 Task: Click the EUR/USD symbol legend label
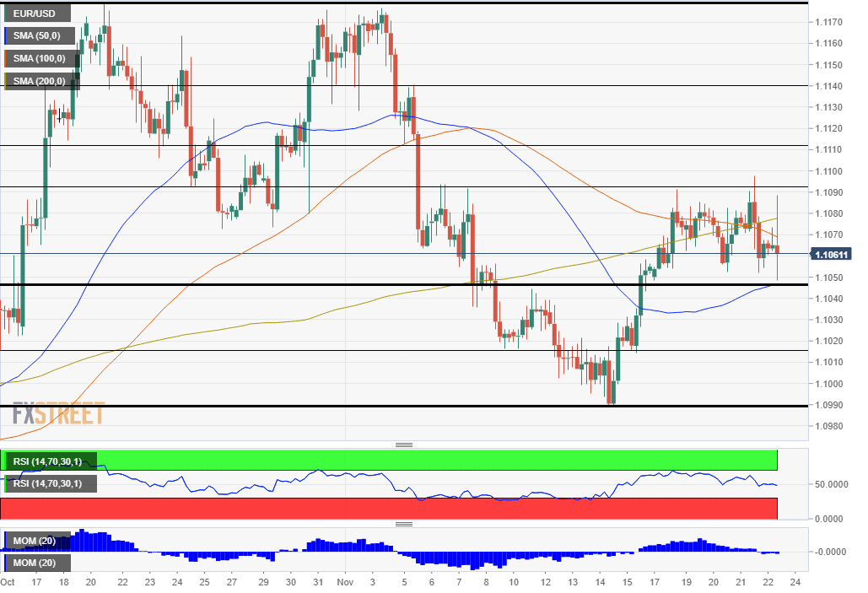[x=35, y=14]
